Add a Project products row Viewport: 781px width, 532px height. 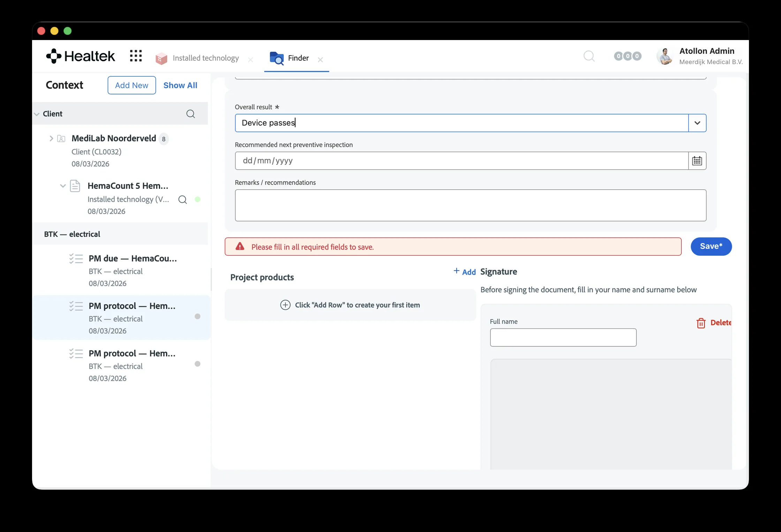[465, 272]
